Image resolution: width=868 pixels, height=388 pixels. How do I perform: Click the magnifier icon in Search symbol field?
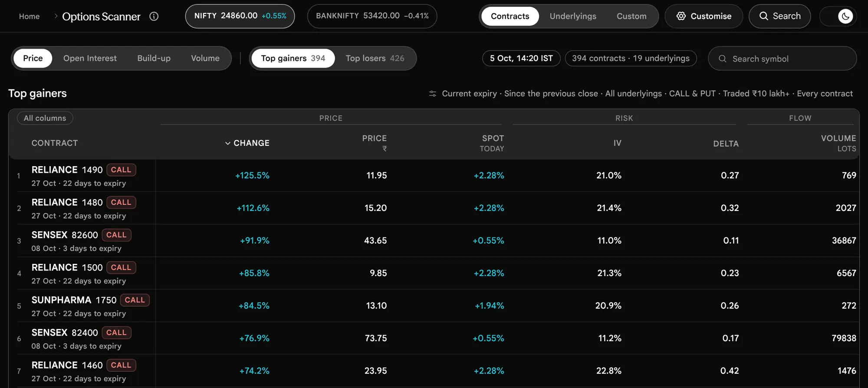(x=722, y=59)
